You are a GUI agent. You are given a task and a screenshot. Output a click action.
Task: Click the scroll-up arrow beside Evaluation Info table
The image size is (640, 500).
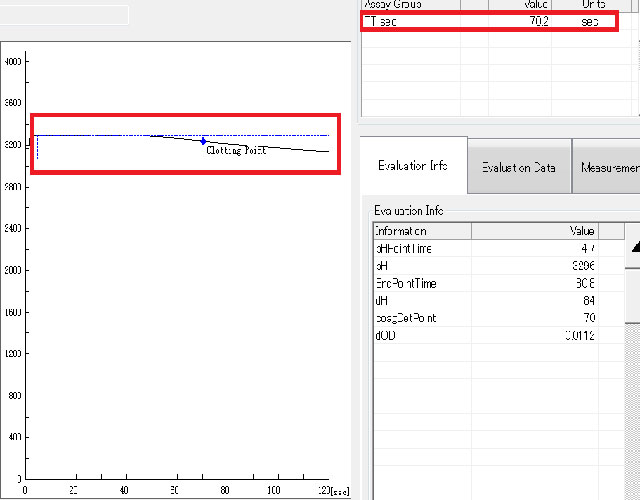(x=633, y=246)
